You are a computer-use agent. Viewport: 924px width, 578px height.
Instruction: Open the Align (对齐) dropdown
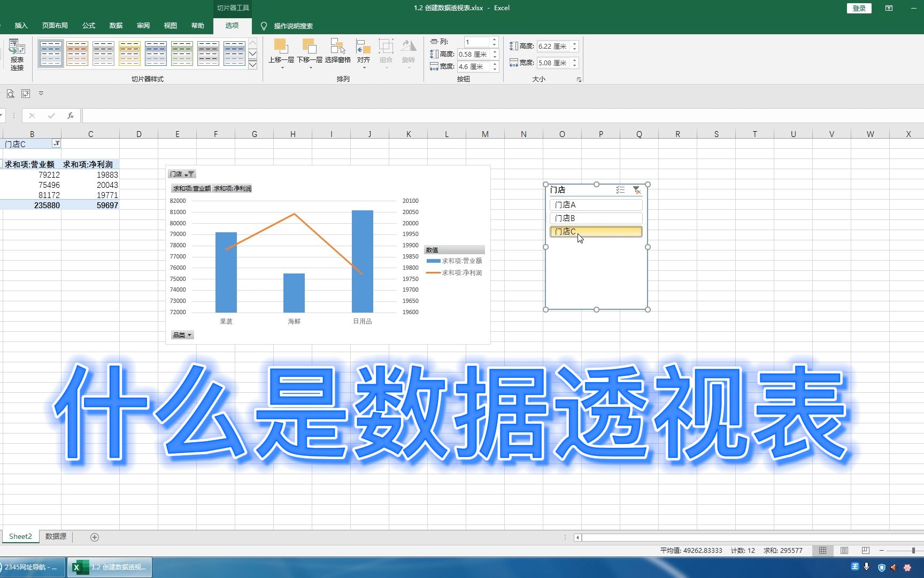[x=364, y=54]
